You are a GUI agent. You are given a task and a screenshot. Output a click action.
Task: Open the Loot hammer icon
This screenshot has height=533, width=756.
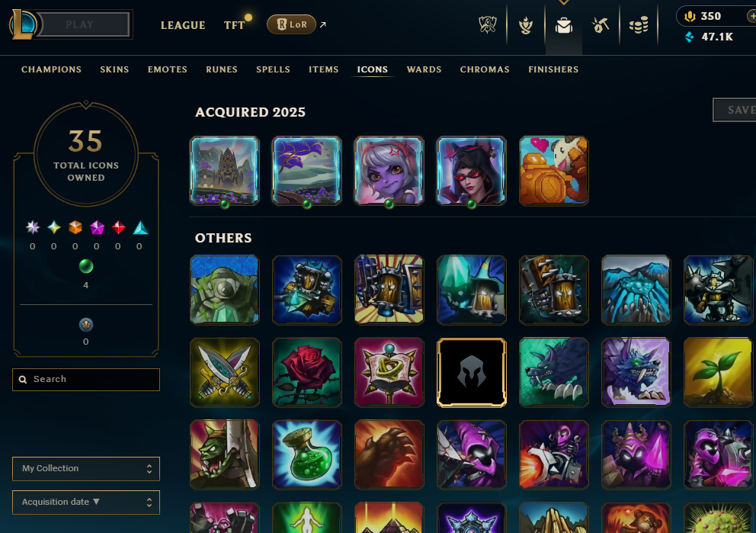601,25
